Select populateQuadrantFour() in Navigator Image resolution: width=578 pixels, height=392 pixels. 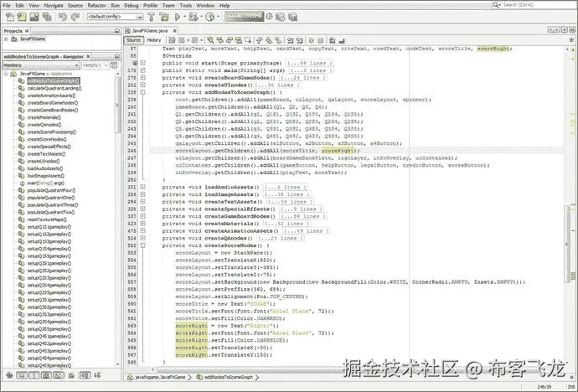tap(51, 190)
